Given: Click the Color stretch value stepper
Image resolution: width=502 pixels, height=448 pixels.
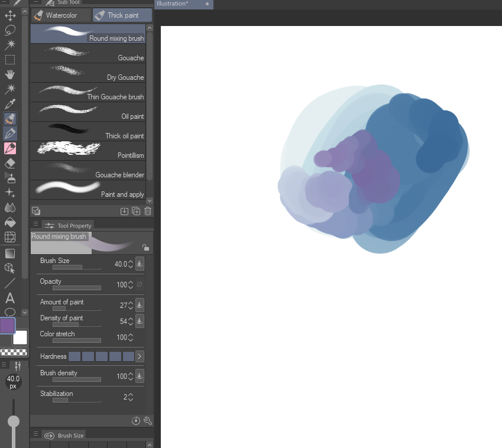Looking at the screenshot, I should click(131, 337).
